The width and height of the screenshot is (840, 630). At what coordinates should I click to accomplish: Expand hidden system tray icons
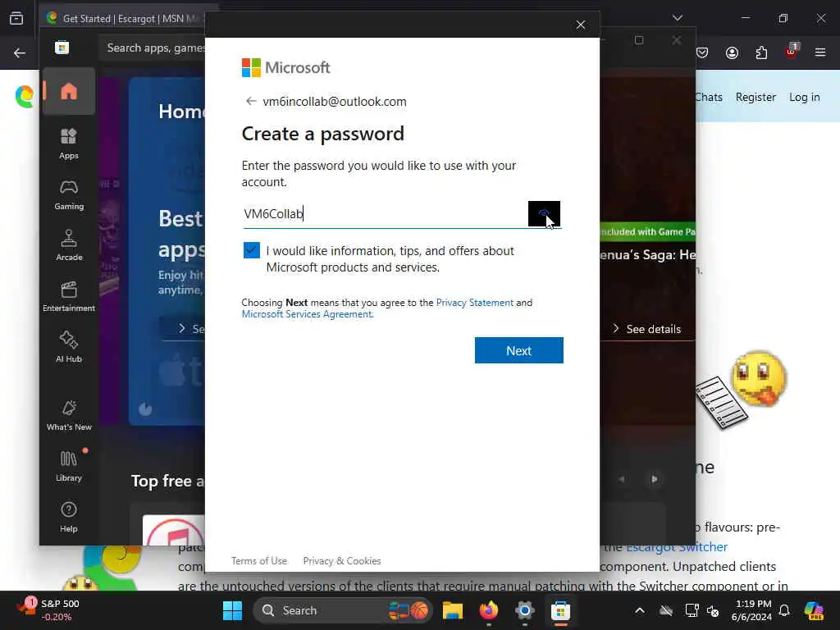point(640,610)
